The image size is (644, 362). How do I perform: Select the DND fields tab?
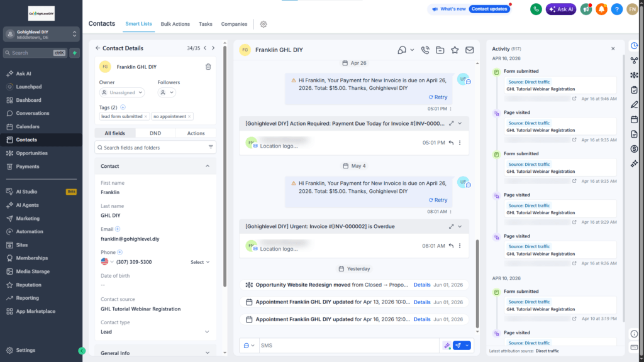click(155, 133)
